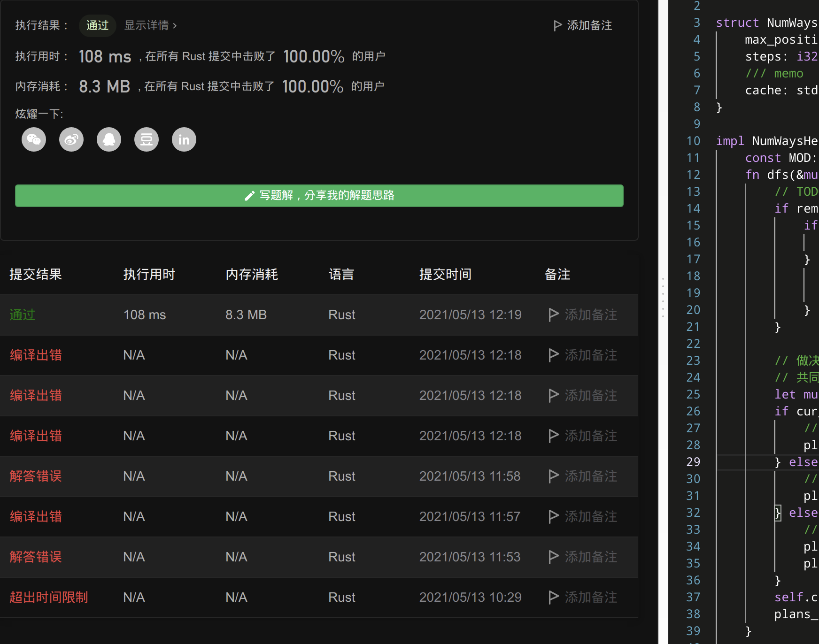Image resolution: width=819 pixels, height=644 pixels.
Task: Click green 写题解 share solution button
Action: point(319,195)
